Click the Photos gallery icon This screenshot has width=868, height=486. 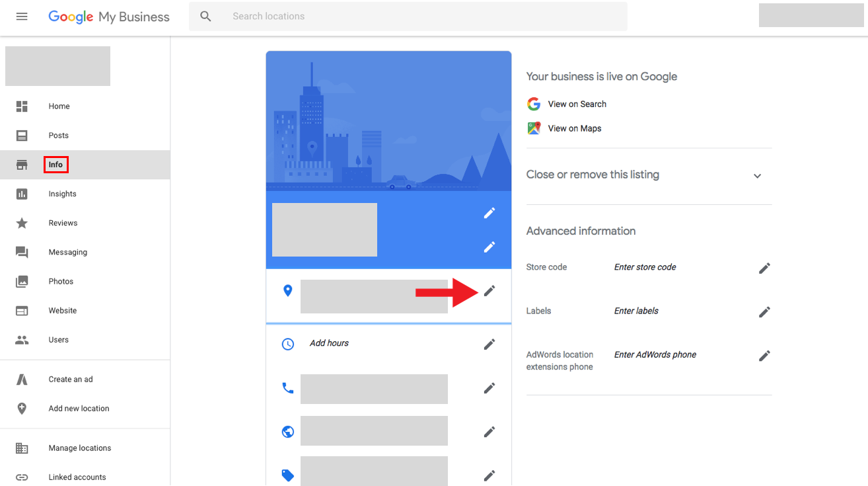coord(22,282)
